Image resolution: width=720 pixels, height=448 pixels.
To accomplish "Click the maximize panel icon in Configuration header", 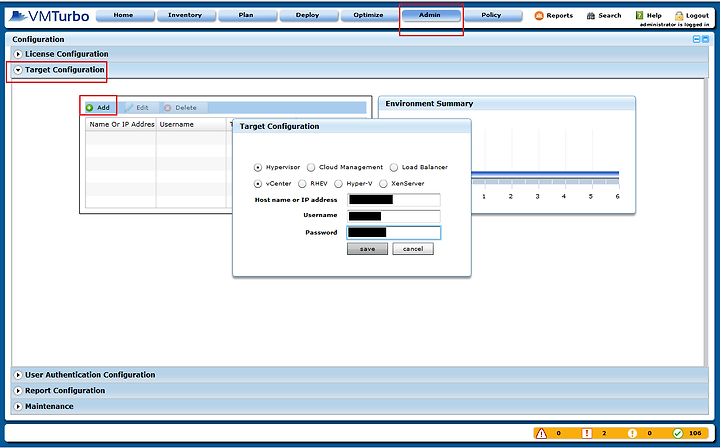I will coord(705,39).
